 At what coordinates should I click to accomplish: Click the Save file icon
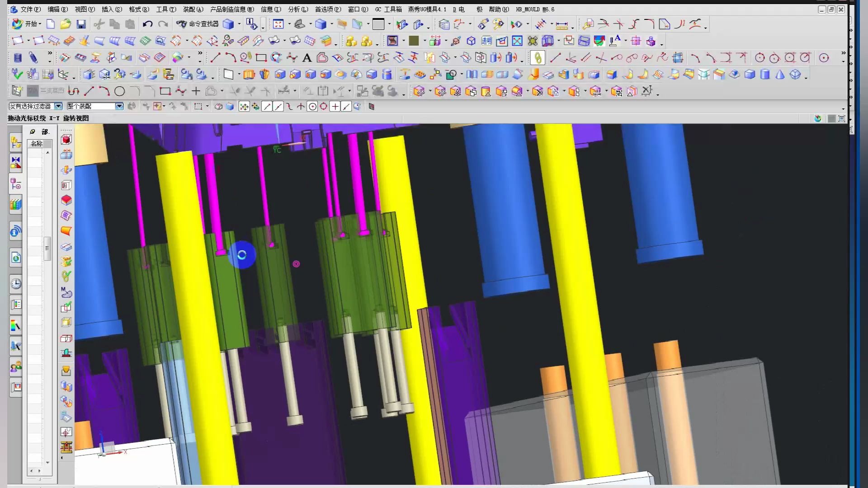81,24
